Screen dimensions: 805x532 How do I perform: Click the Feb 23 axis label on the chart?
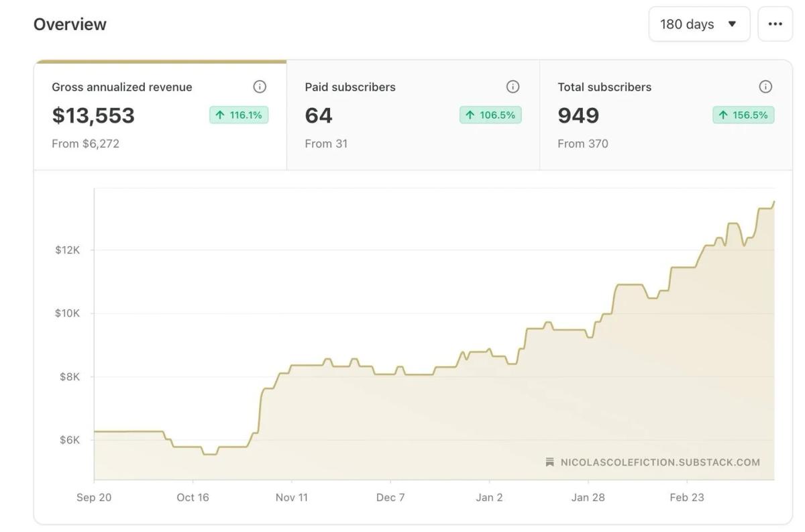686,497
